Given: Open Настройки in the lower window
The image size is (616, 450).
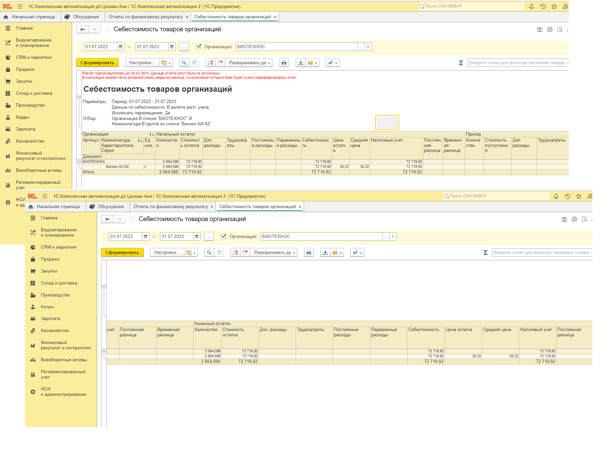Looking at the screenshot, I should tap(167, 252).
